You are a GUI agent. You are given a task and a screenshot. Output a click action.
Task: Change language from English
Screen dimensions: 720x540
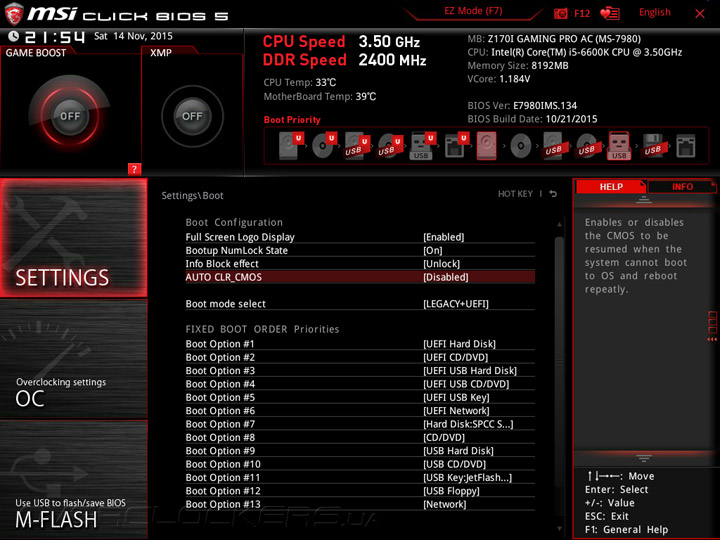pyautogui.click(x=654, y=12)
